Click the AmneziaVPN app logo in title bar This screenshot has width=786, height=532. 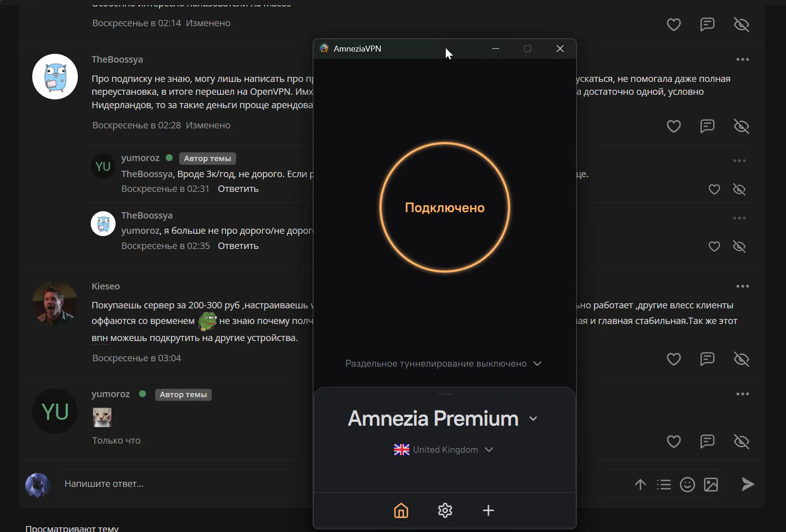324,48
